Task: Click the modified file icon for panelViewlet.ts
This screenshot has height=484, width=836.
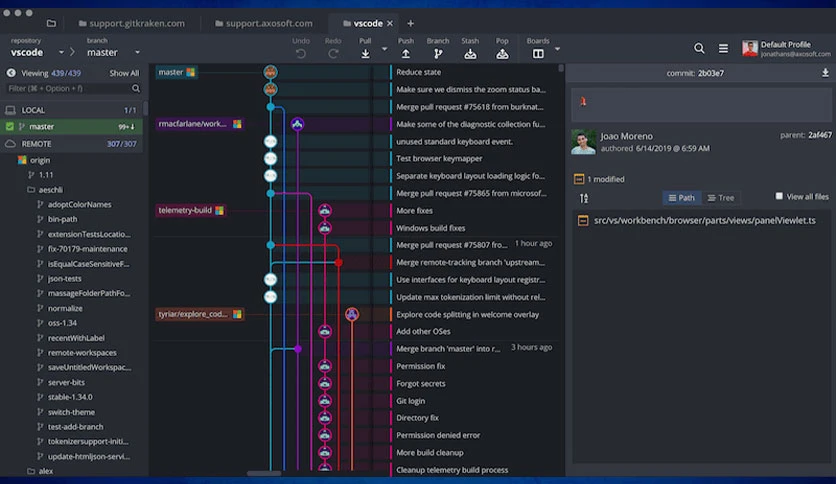Action: tap(583, 220)
